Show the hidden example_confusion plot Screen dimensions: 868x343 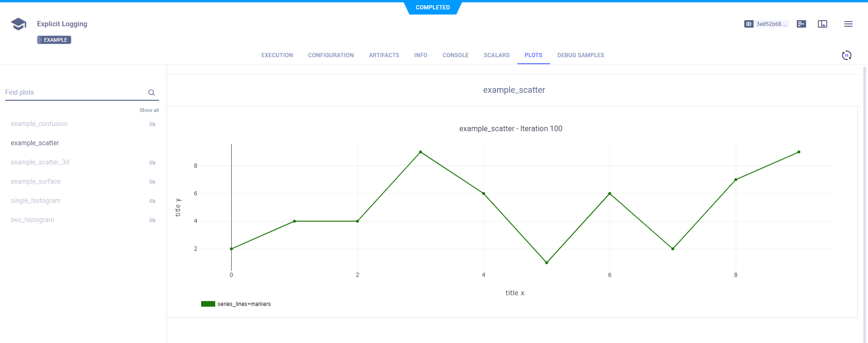click(152, 124)
